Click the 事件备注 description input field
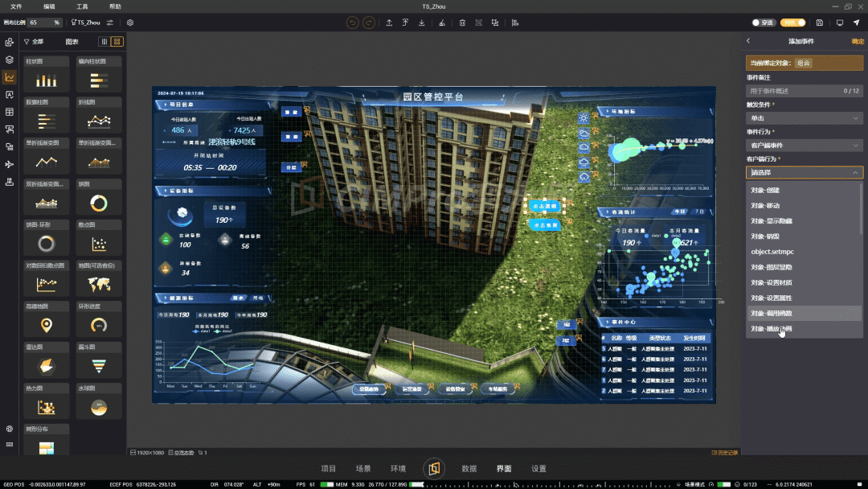The height and width of the screenshot is (489, 868). point(805,91)
